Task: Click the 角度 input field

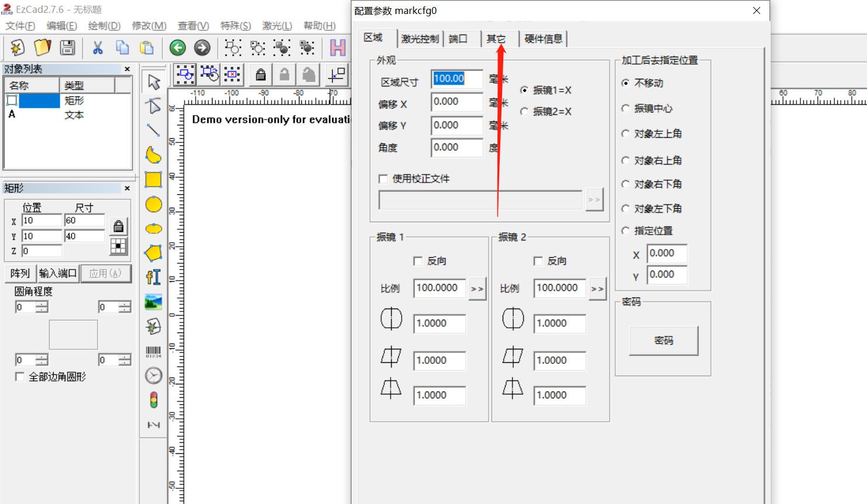Action: (457, 148)
